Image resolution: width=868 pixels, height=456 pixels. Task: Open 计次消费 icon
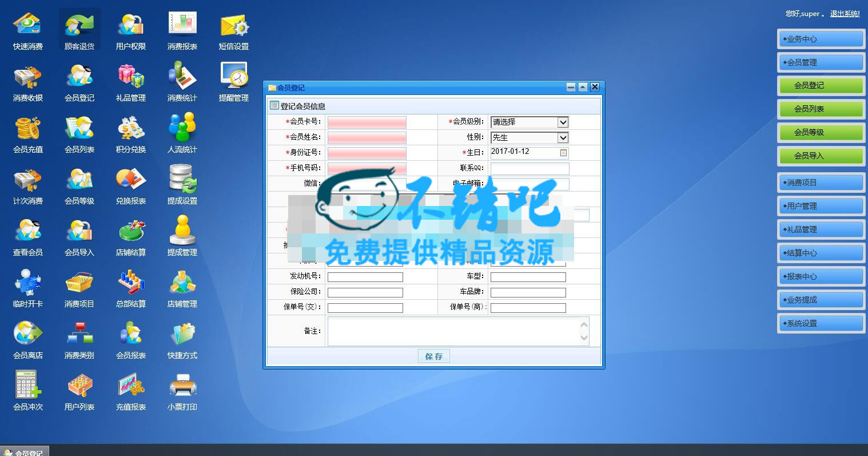tap(27, 186)
